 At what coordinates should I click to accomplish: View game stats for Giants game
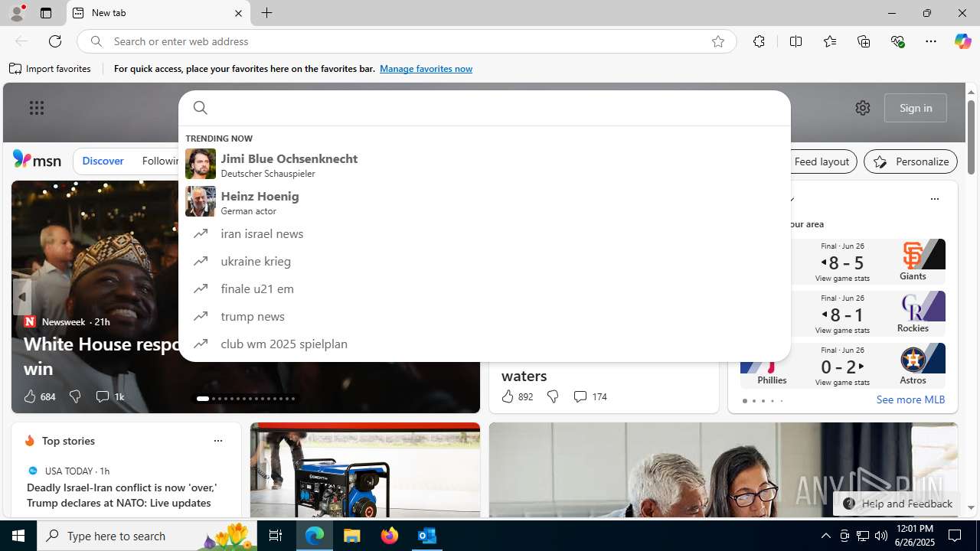tap(842, 279)
